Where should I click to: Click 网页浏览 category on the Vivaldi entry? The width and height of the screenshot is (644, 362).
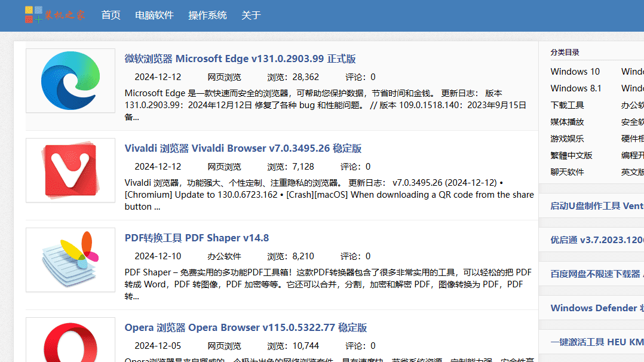click(224, 167)
